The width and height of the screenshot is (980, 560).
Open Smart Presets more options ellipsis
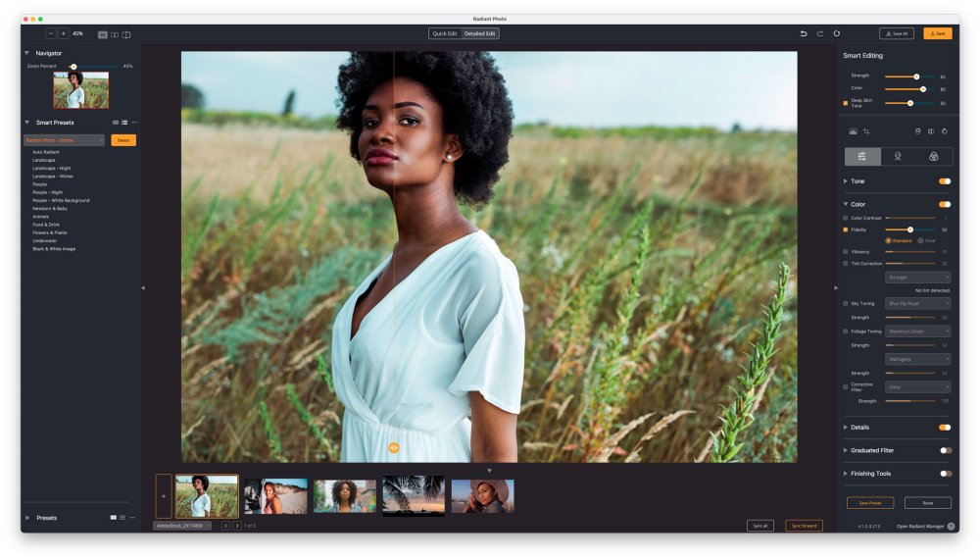[135, 123]
